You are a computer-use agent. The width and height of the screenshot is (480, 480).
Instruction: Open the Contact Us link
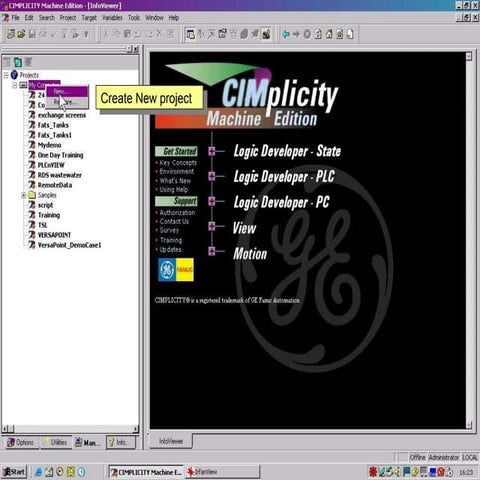pyautogui.click(x=174, y=221)
